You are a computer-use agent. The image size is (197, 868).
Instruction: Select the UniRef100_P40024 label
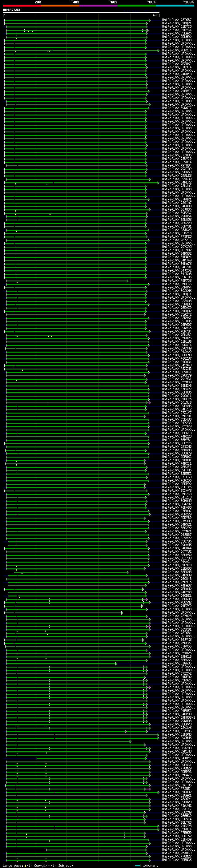pos(177,562)
